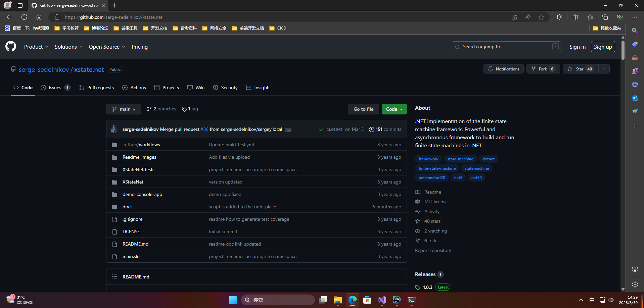The image size is (644, 308).
Task: Turn on repository Notifications
Action: 503,69
